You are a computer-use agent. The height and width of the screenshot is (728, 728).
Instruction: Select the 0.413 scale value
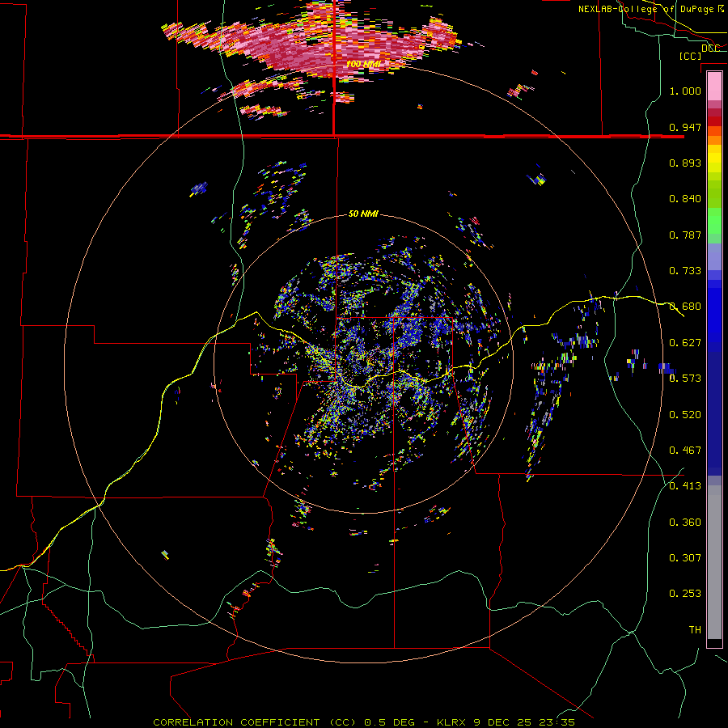click(x=685, y=486)
